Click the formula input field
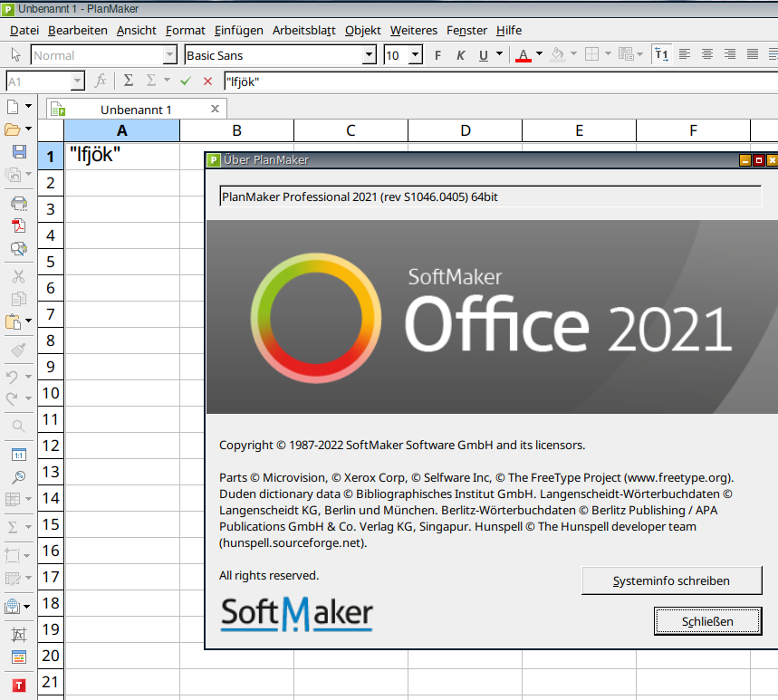The image size is (778, 700). click(x=500, y=82)
